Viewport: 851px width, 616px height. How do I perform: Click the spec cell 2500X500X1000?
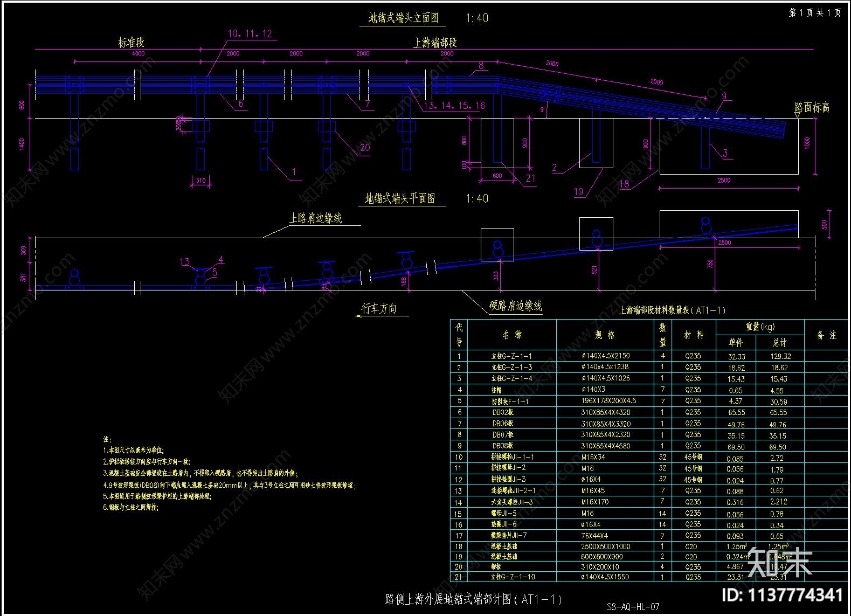(x=605, y=546)
